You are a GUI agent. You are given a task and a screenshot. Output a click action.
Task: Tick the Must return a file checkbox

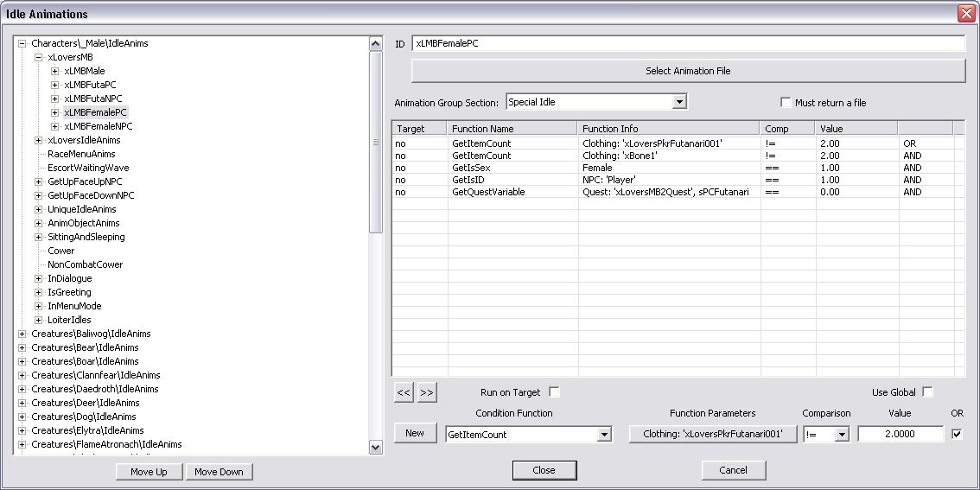(x=786, y=103)
